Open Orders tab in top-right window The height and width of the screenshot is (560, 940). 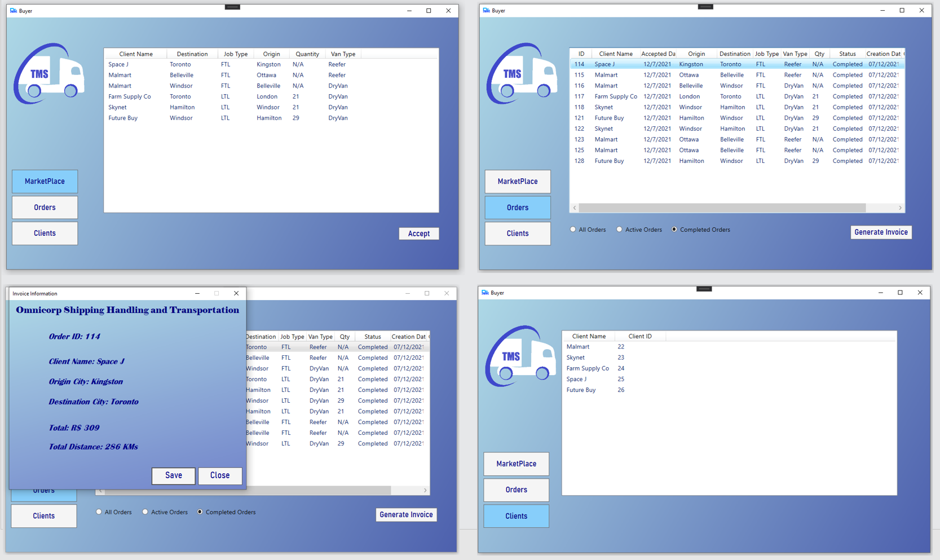point(518,208)
